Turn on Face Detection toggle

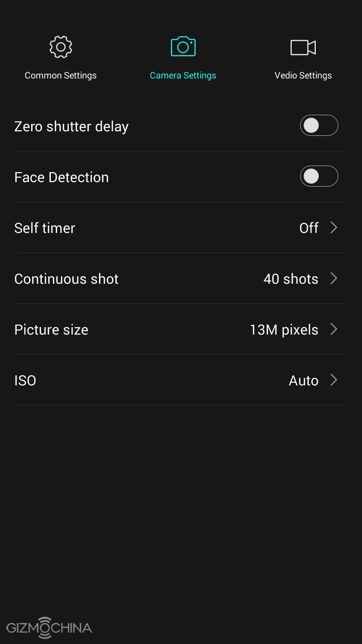(319, 176)
